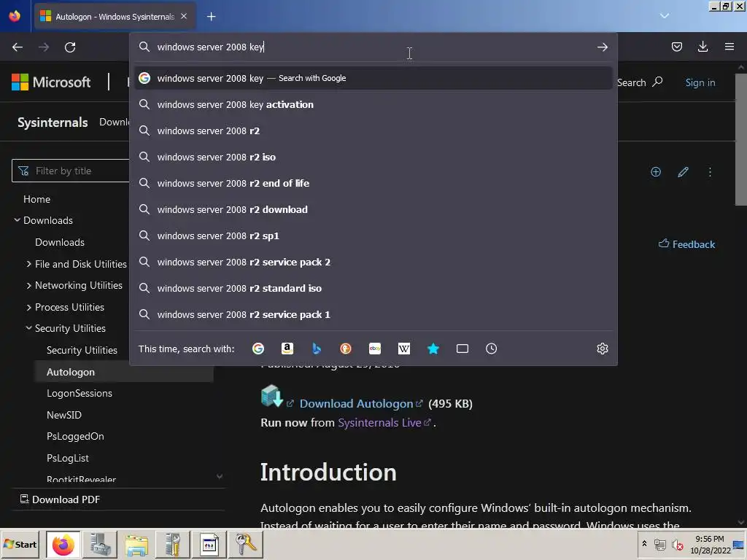This screenshot has width=747, height=560.
Task: Choose suggestion 'windows server 2008 r2 sp1'
Action: click(x=373, y=236)
